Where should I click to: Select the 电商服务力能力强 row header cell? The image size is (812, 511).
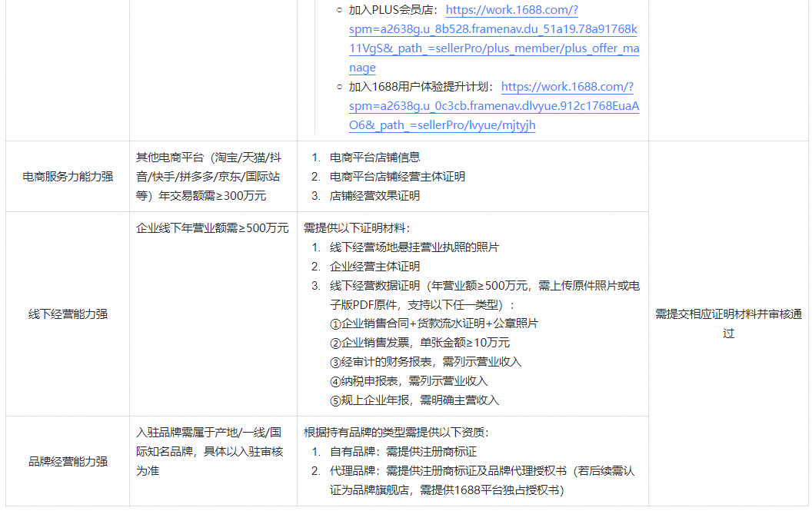(68, 176)
